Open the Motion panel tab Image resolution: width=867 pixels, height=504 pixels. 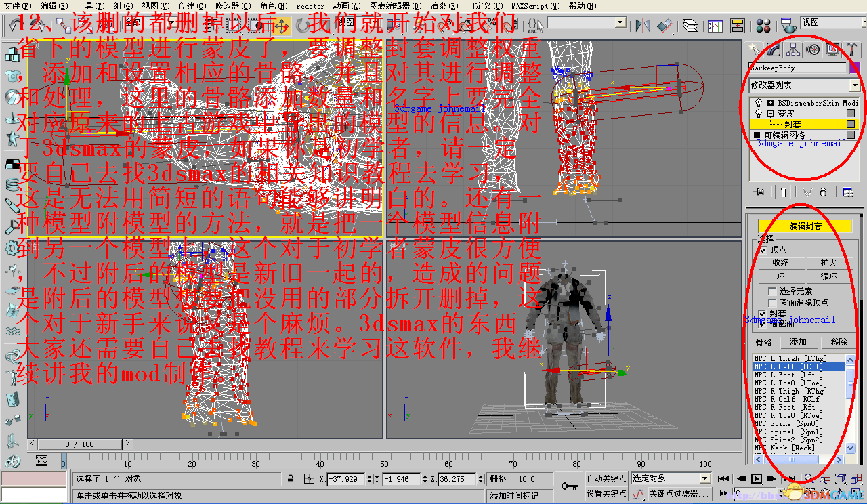813,49
